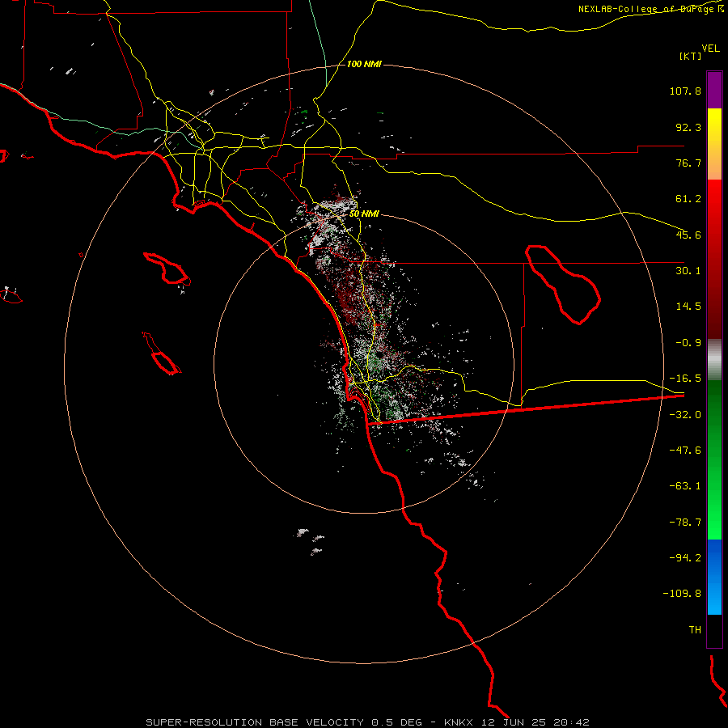This screenshot has width=728, height=728.
Task: Select the 92.3 velocity scale value
Action: coord(688,127)
